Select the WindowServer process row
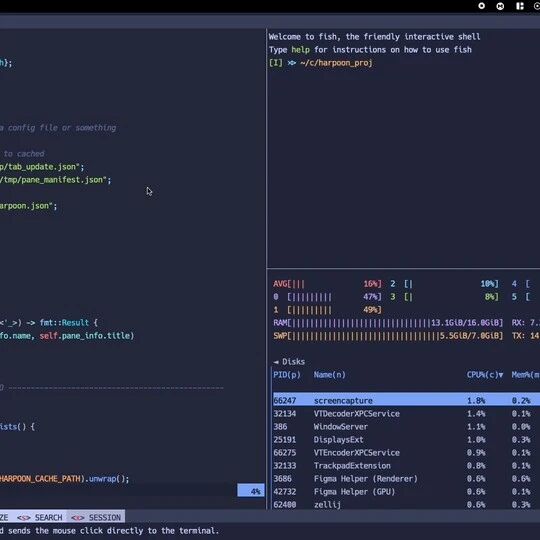The image size is (540, 540). click(x=406, y=427)
